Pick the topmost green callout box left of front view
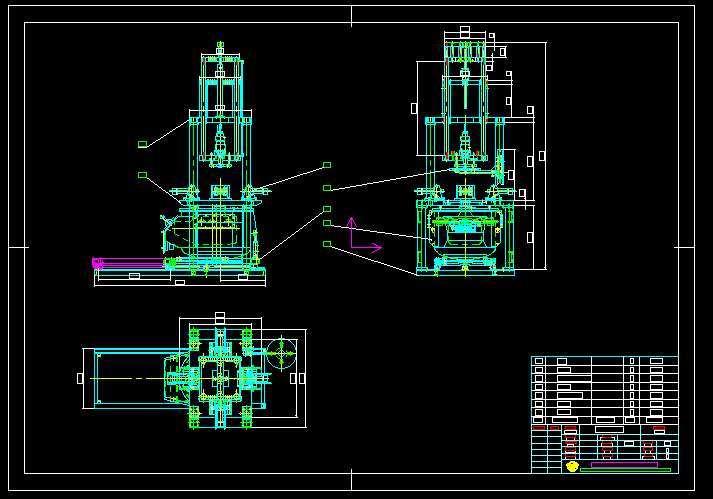 click(x=142, y=145)
